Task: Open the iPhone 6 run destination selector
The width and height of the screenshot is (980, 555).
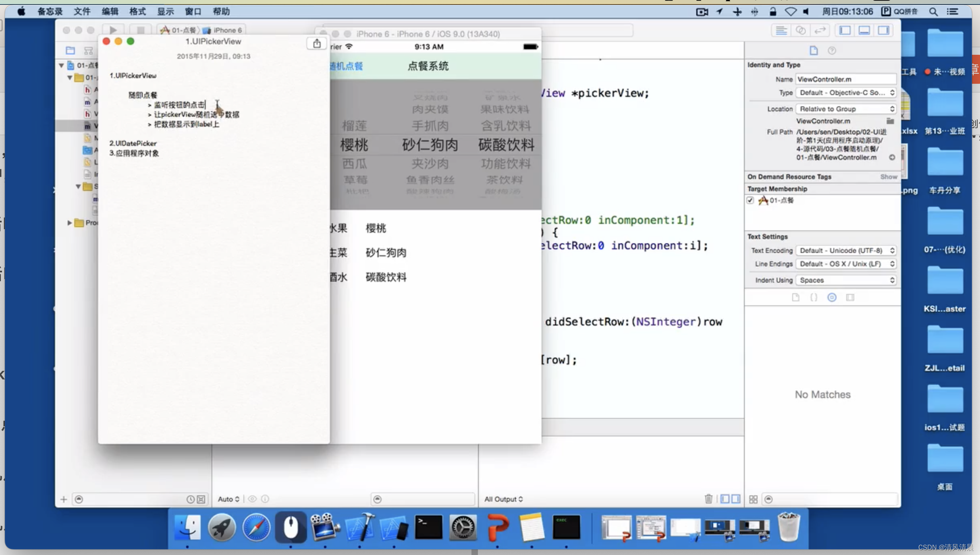Action: pos(222,30)
